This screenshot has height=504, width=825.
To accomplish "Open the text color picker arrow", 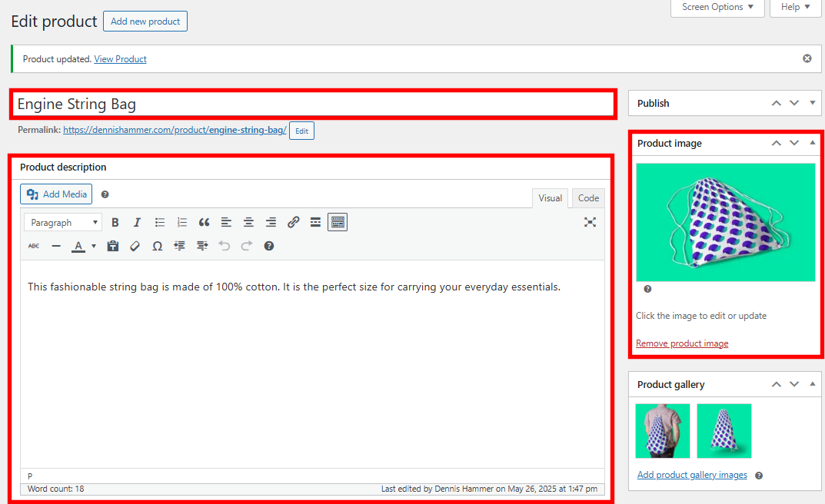I will 93,245.
